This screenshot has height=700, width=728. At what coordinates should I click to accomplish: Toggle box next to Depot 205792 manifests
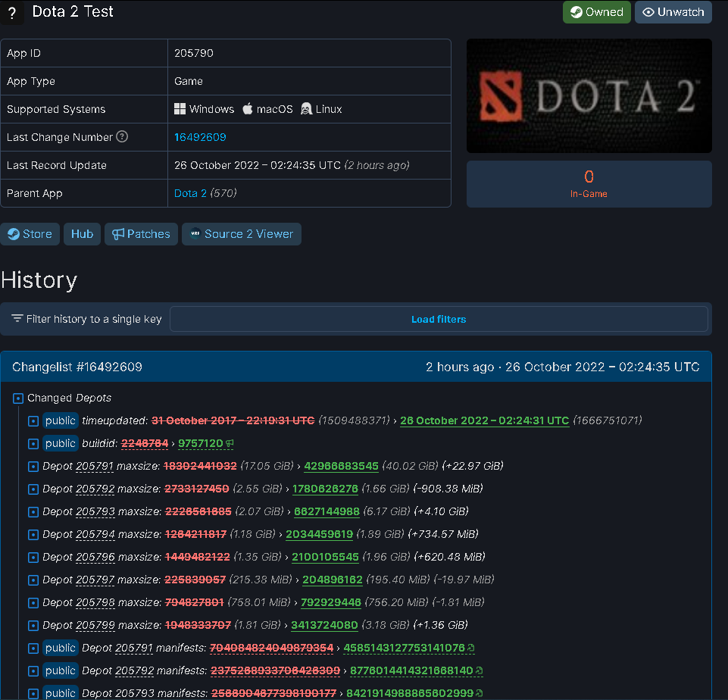click(33, 671)
